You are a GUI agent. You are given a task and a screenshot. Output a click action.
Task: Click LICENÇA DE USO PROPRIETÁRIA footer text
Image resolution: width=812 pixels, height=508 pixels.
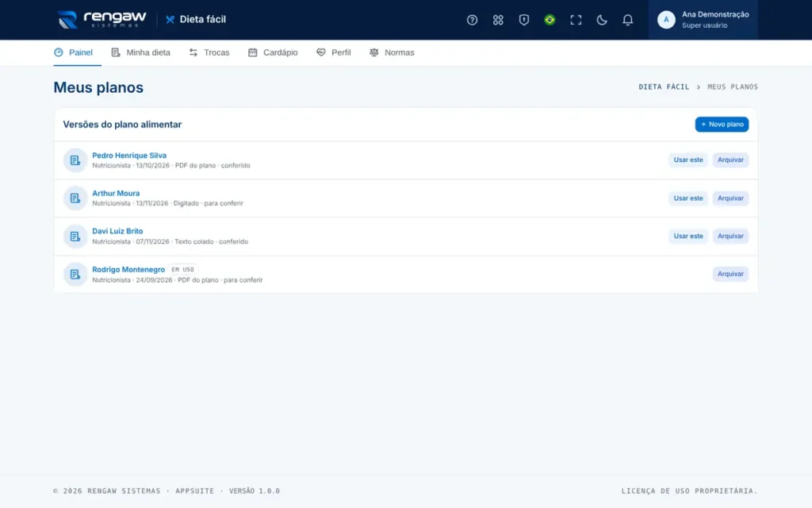(x=689, y=491)
